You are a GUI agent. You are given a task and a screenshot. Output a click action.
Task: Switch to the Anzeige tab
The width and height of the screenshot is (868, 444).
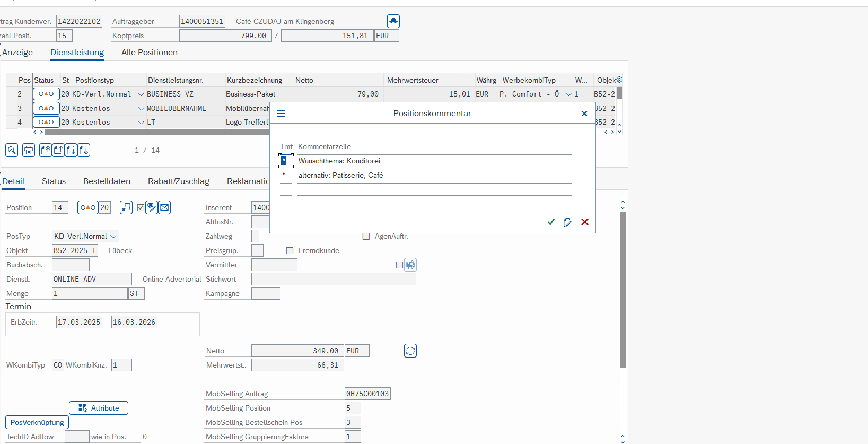(x=17, y=52)
